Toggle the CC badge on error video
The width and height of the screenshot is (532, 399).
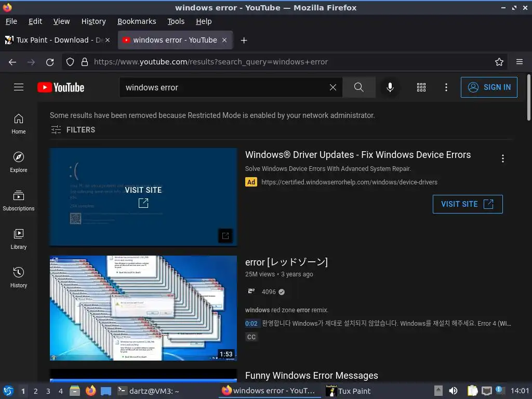point(251,337)
